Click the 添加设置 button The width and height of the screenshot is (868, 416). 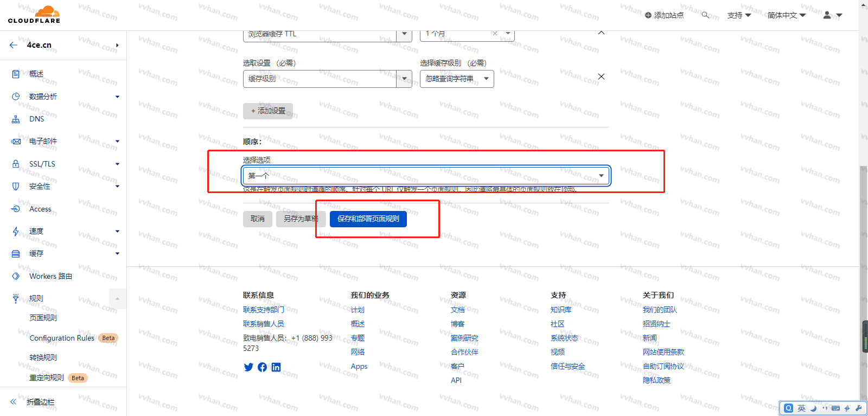pyautogui.click(x=268, y=111)
